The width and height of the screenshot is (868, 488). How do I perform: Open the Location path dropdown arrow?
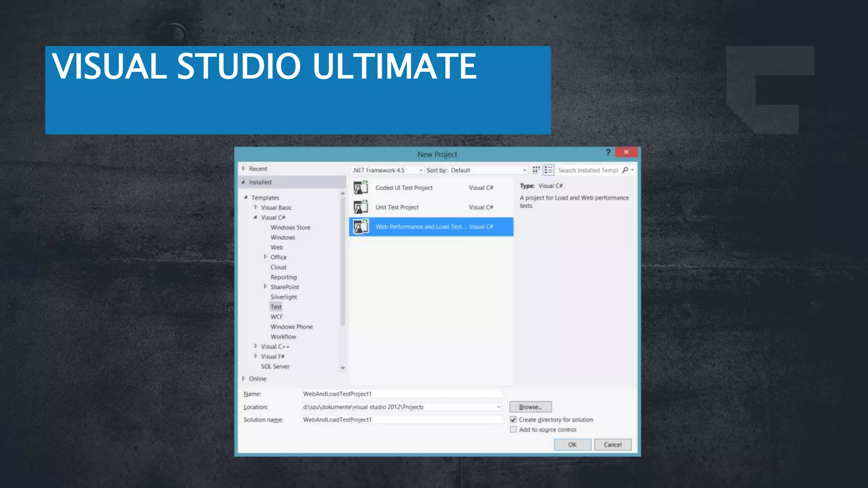(x=498, y=407)
